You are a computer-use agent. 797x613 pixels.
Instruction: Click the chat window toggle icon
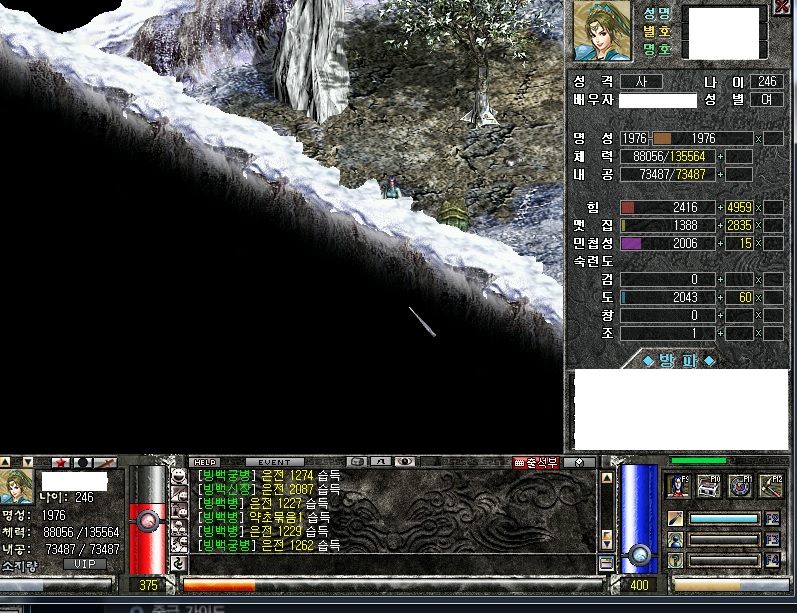[x=606, y=563]
